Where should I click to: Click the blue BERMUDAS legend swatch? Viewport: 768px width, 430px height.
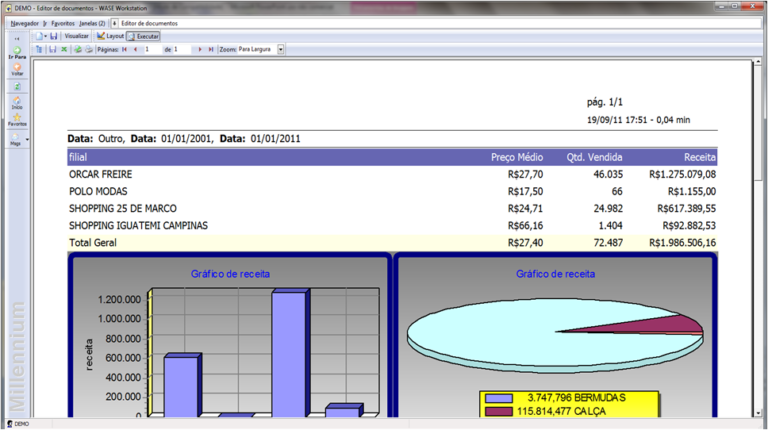tap(499, 398)
